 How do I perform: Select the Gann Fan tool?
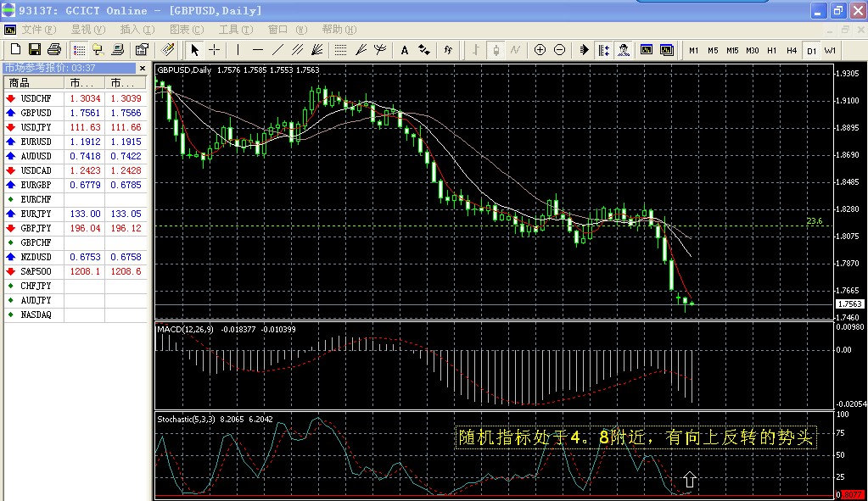317,50
